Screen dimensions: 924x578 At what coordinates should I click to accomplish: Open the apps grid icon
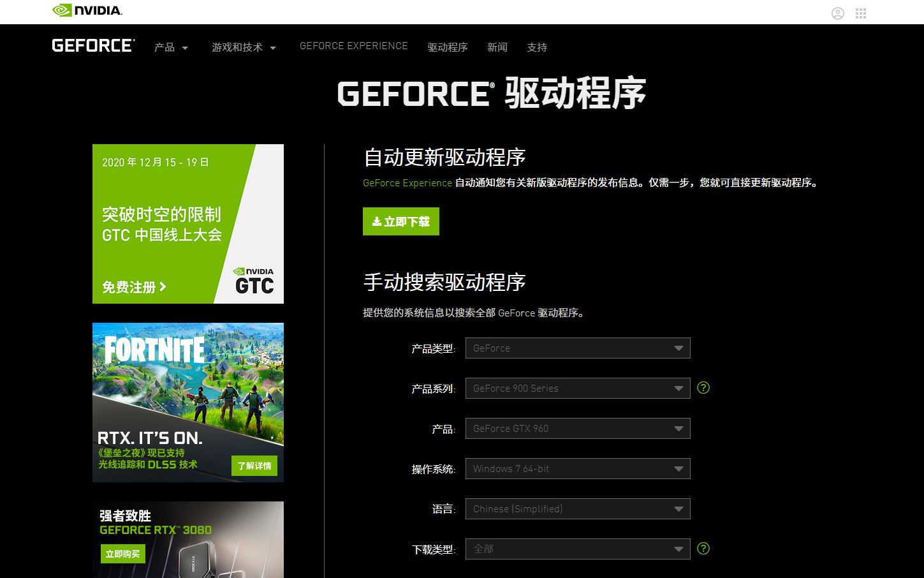(861, 13)
